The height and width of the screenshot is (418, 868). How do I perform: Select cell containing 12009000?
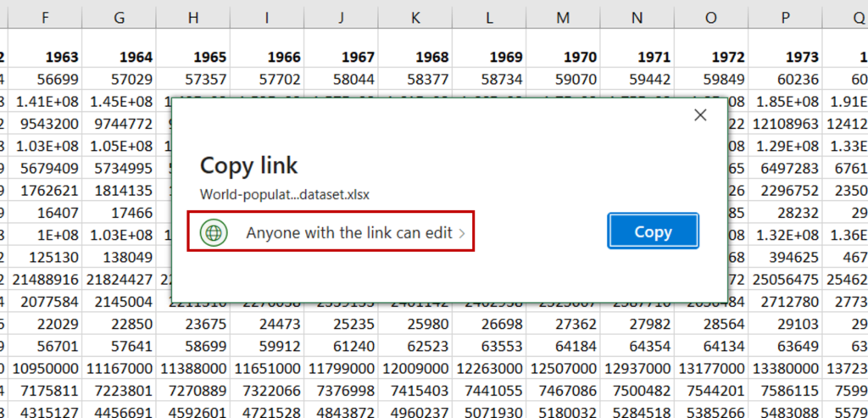415,368
